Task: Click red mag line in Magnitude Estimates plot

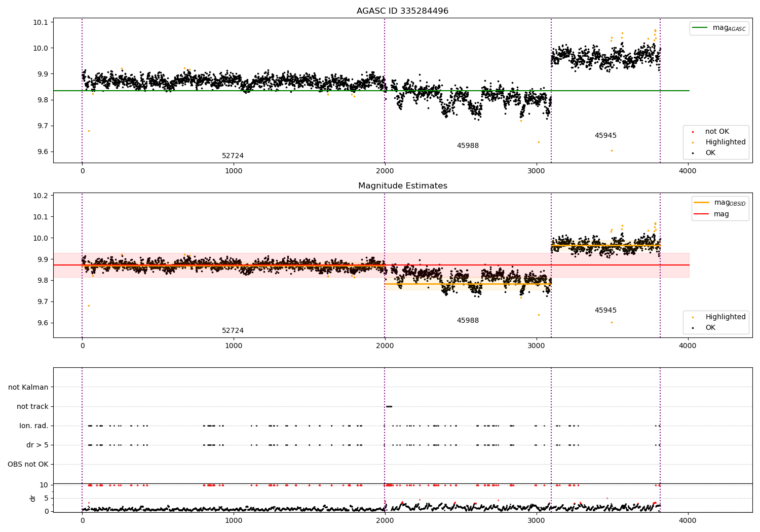Action: 371,265
